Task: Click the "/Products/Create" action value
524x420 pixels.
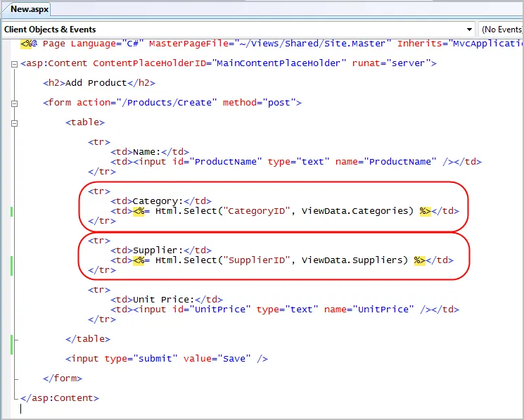Action: [167, 103]
